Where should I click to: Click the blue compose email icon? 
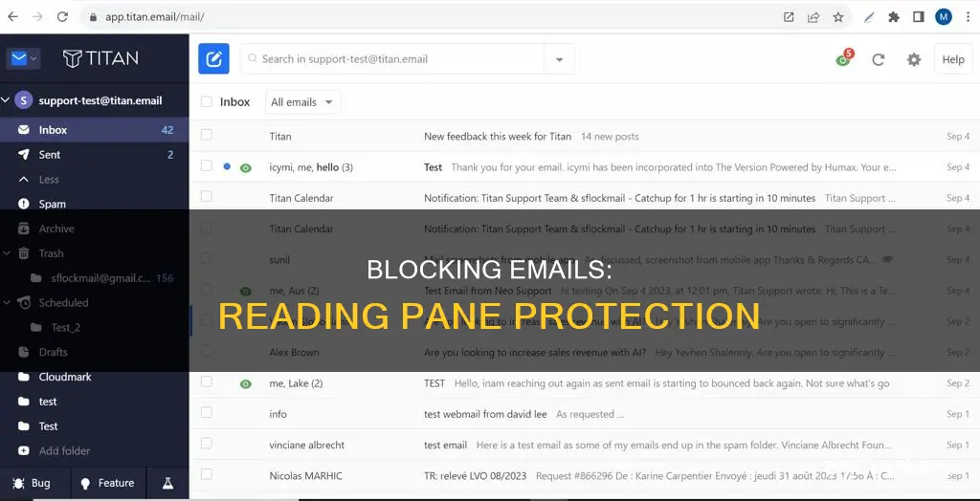pyautogui.click(x=213, y=58)
